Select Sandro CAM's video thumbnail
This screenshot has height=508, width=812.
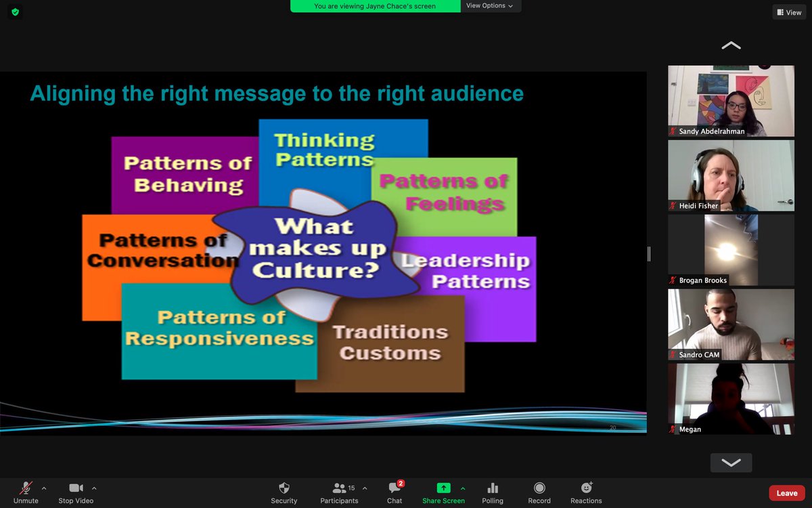coord(731,324)
